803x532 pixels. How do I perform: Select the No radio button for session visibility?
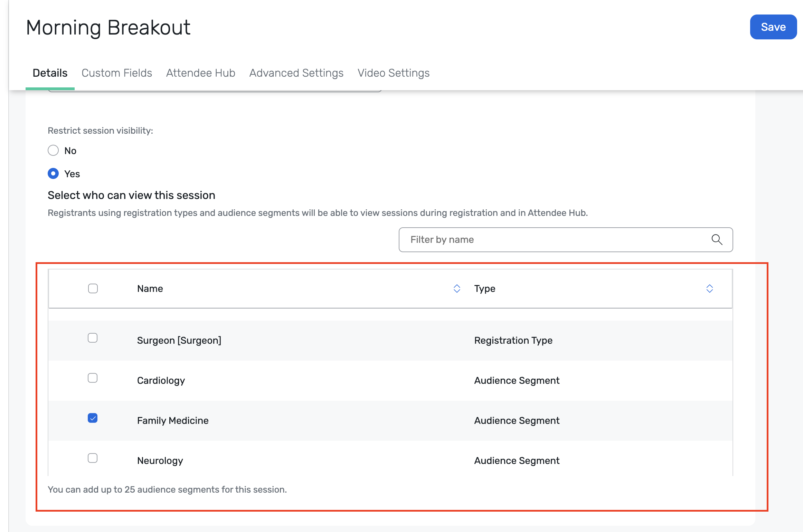[53, 150]
